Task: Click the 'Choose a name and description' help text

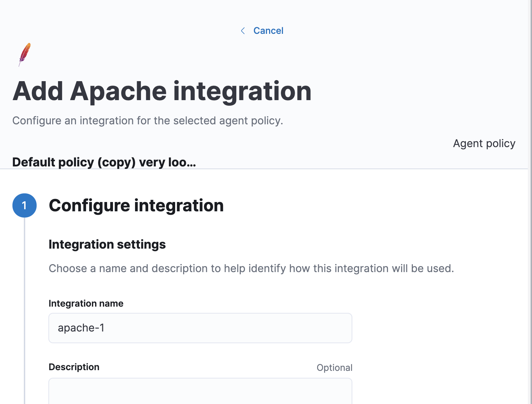Action: (x=251, y=268)
